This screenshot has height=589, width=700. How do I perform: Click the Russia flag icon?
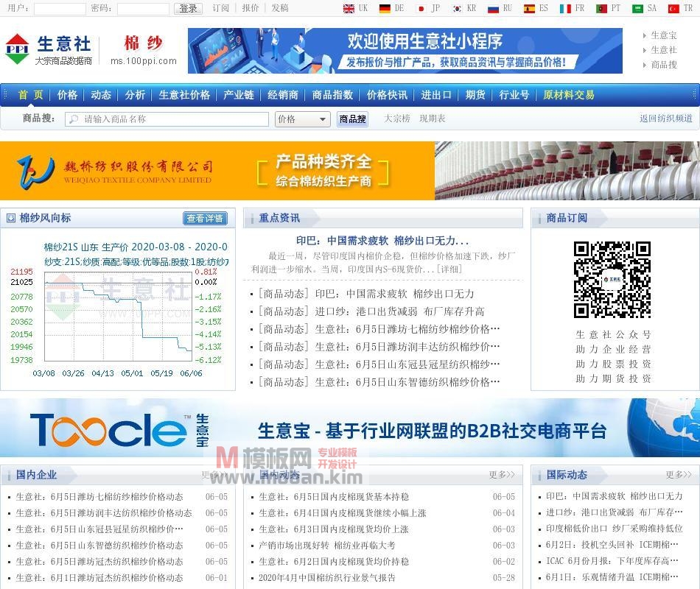pos(493,9)
